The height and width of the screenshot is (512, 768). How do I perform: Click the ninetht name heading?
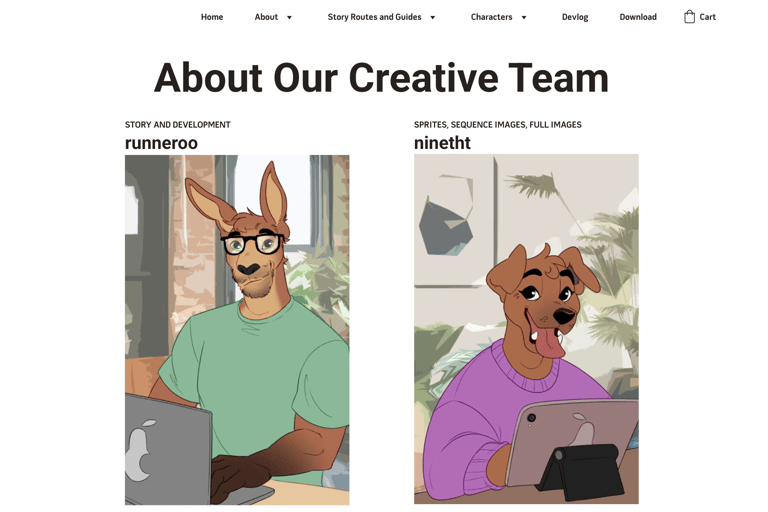click(x=442, y=143)
